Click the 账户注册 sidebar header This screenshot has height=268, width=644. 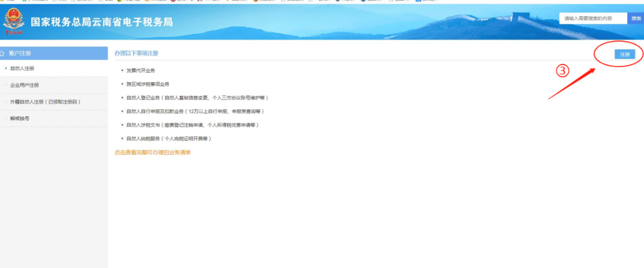(54, 53)
